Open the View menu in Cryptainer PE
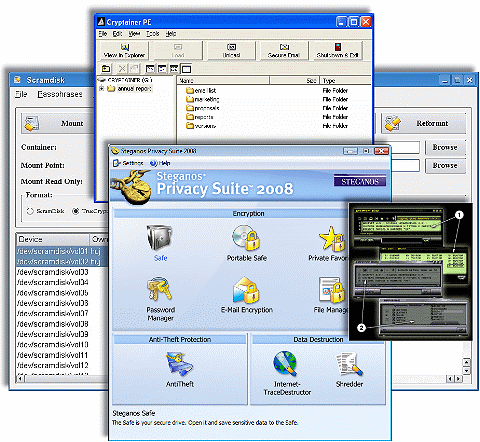480x442 pixels. pos(134,34)
